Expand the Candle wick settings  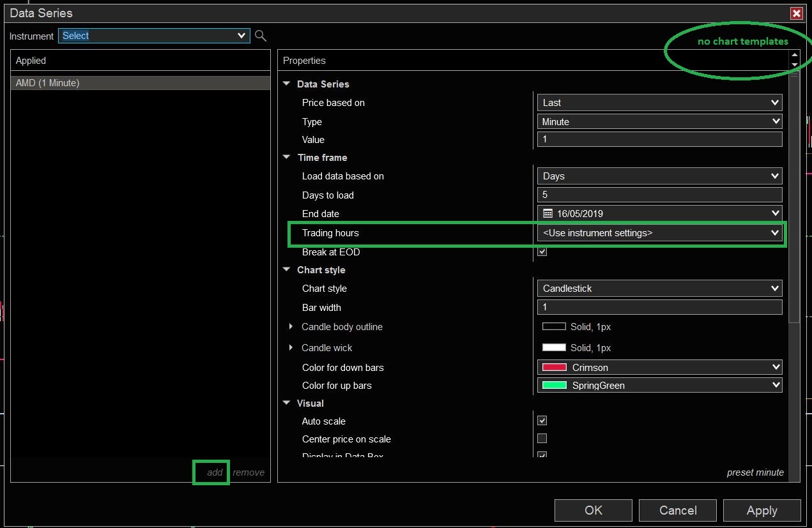tap(291, 347)
